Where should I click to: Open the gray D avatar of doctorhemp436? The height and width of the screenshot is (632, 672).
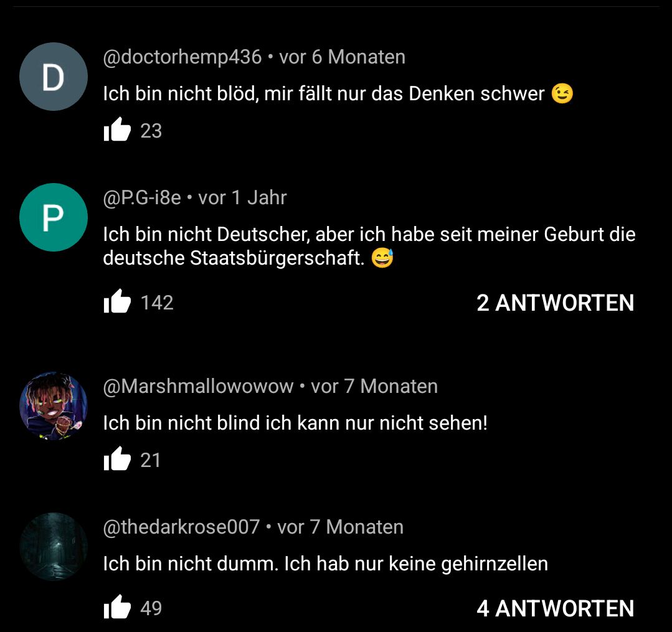tap(54, 77)
